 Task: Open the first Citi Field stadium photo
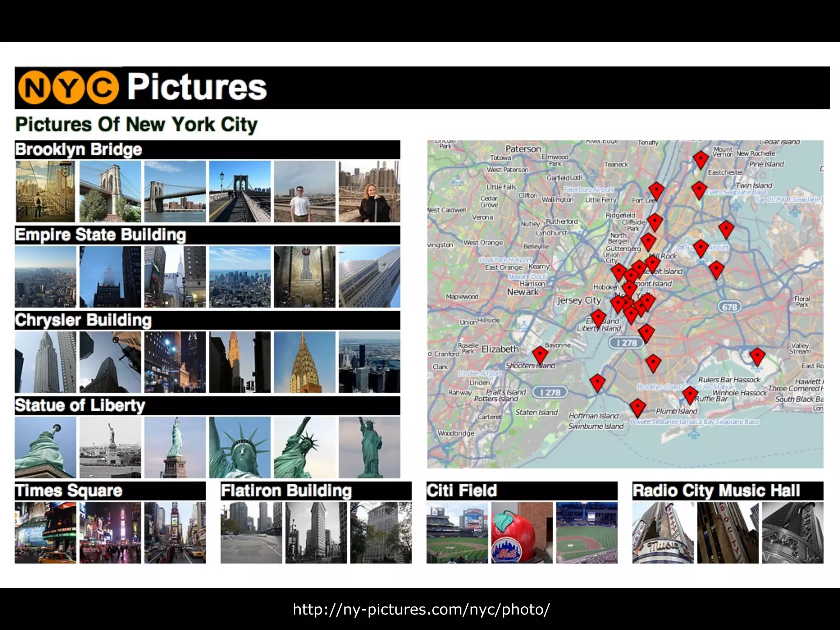(457, 533)
